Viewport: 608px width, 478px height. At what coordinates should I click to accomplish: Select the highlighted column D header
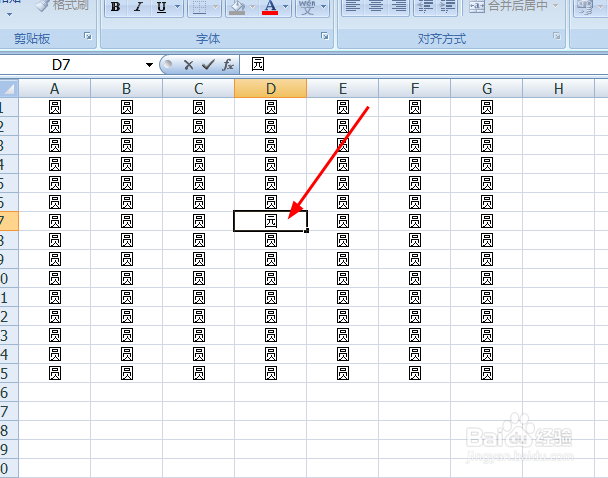(x=271, y=89)
